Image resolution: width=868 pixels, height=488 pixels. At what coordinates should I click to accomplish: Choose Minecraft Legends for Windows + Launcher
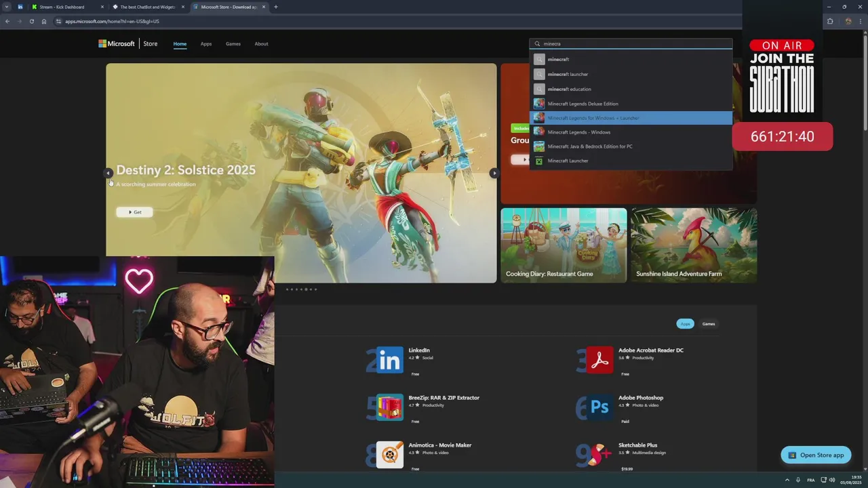click(x=631, y=118)
